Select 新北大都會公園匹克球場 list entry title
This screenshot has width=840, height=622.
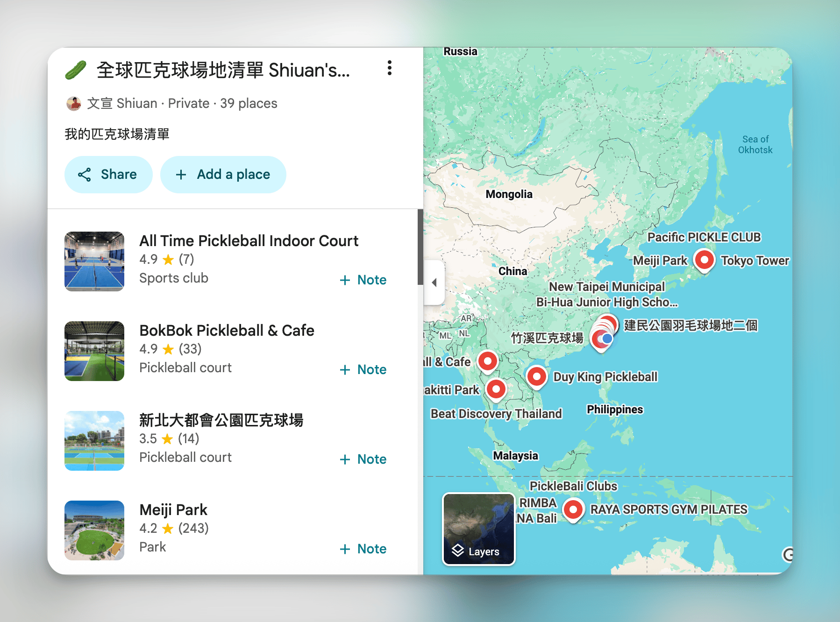point(221,420)
